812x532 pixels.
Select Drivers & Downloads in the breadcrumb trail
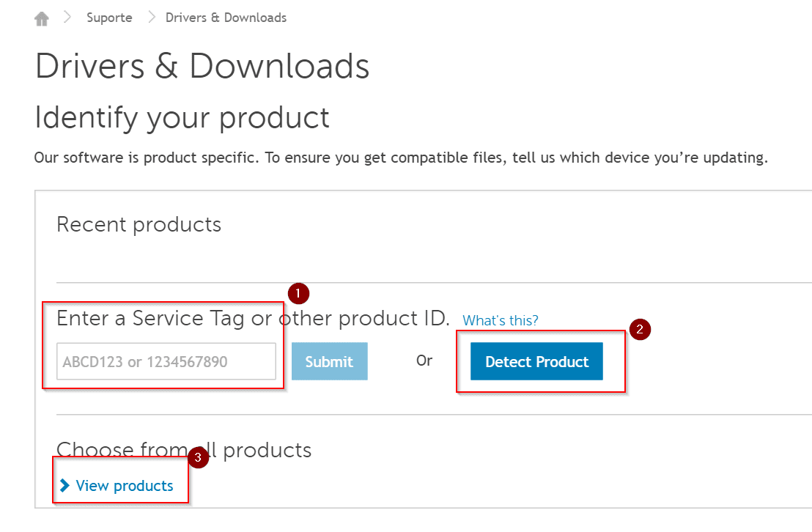coord(226,17)
